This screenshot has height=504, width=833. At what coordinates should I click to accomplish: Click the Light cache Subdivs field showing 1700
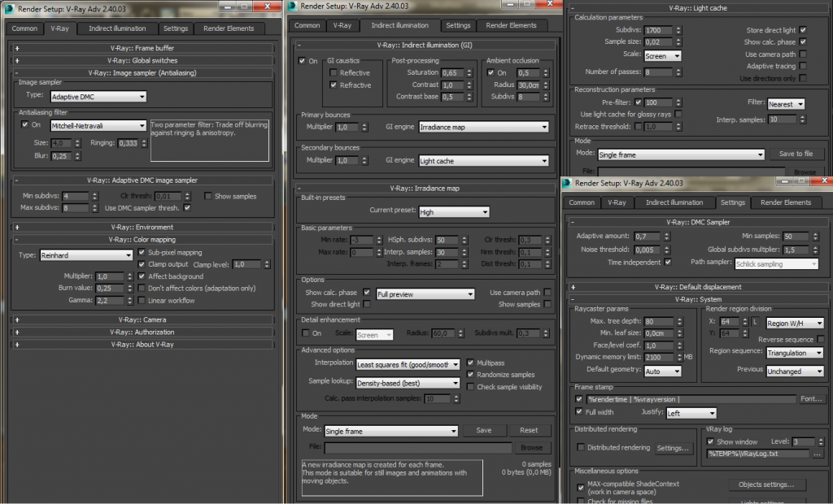tap(658, 30)
